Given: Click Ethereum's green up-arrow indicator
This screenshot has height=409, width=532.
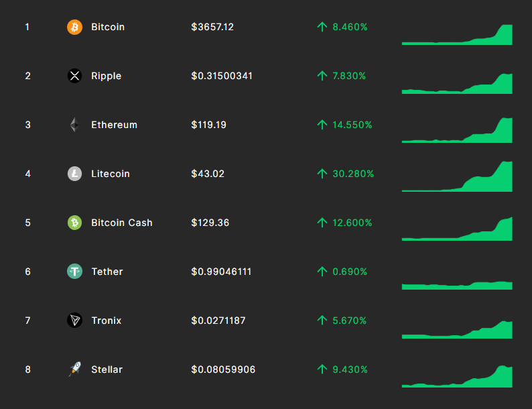Looking at the screenshot, I should 322,125.
